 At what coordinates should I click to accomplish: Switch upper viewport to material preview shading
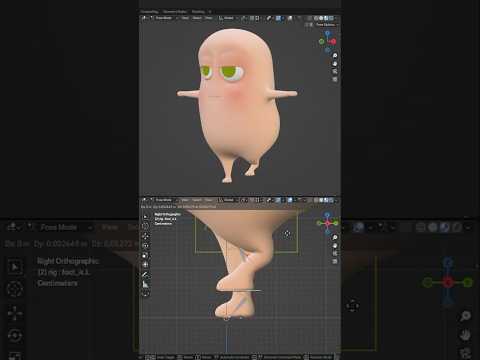(326, 18)
